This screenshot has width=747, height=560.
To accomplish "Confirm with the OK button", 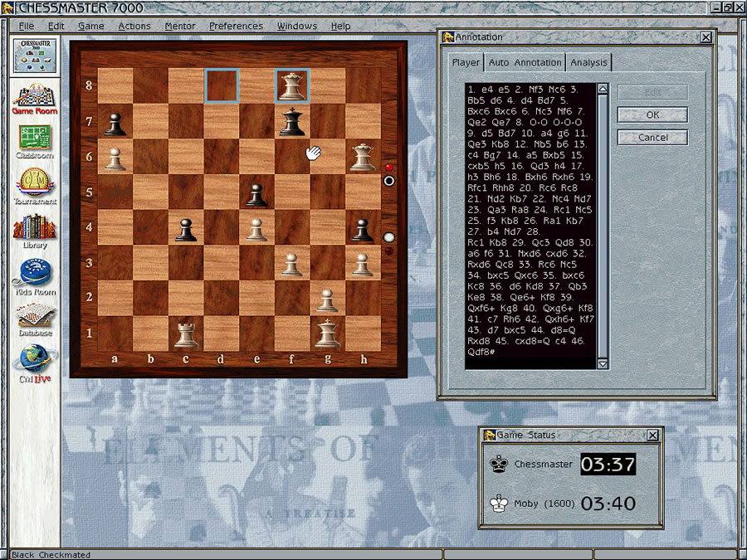I will [x=652, y=114].
